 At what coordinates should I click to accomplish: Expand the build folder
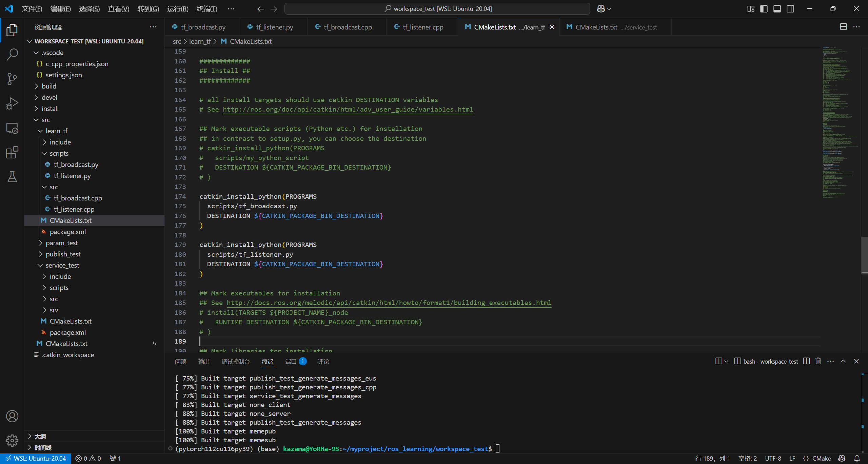[49, 86]
